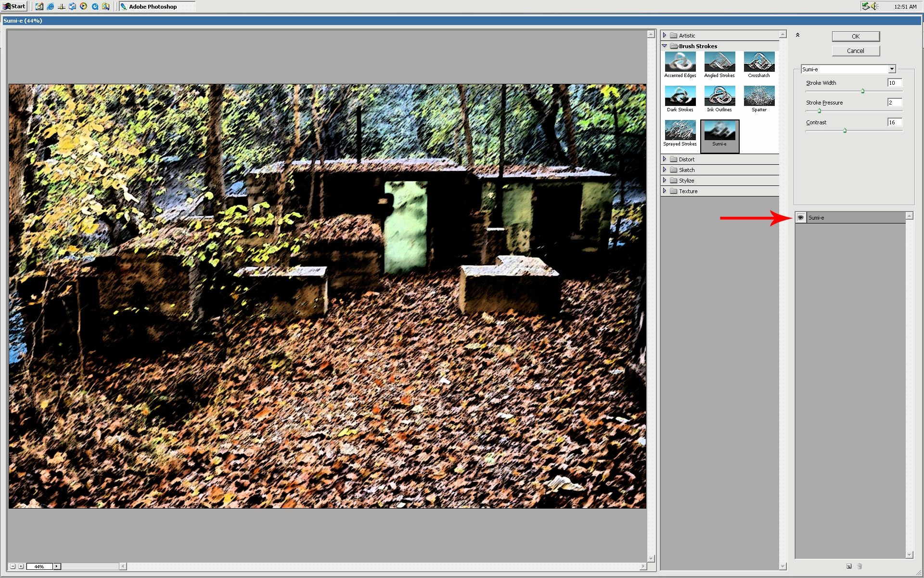The image size is (924, 578).
Task: Select the Accented Edges filter thumbnail
Action: pyautogui.click(x=680, y=62)
